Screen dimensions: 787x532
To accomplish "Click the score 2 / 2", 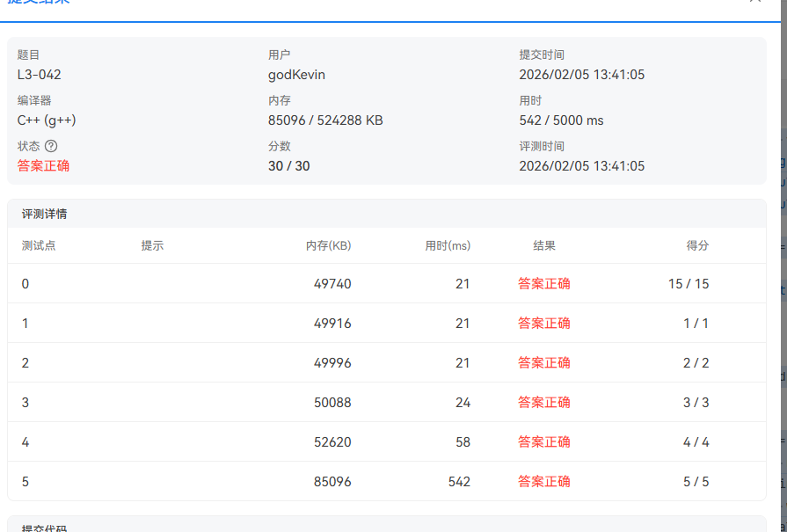I will pos(696,363).
